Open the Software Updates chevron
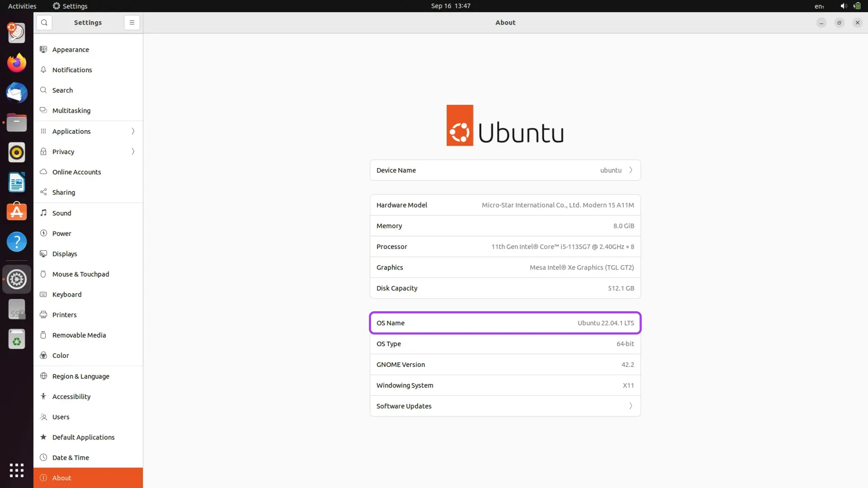This screenshot has width=868, height=488. [x=631, y=406]
